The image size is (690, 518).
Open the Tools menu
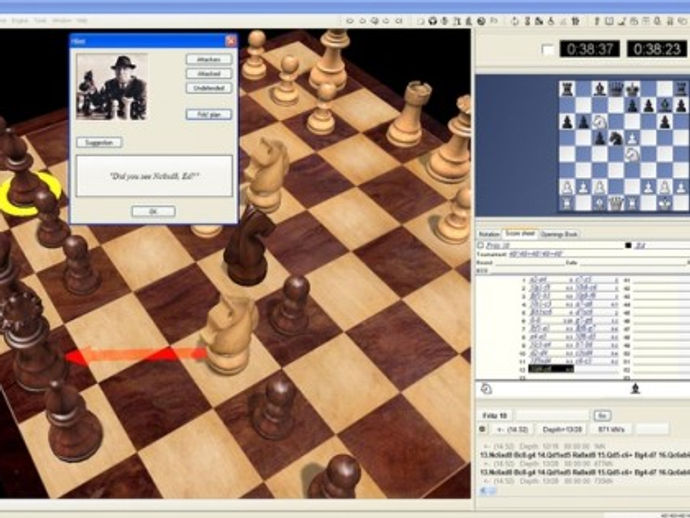tap(40, 21)
